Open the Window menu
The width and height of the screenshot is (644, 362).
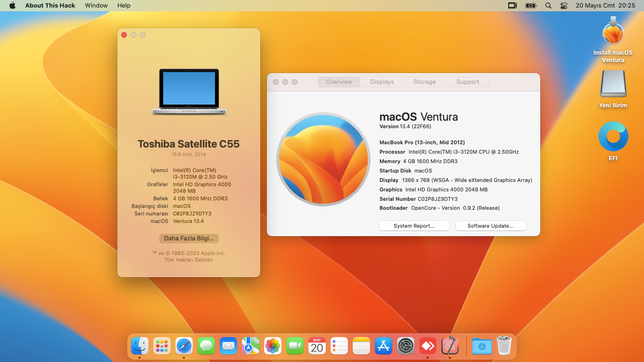96,6
